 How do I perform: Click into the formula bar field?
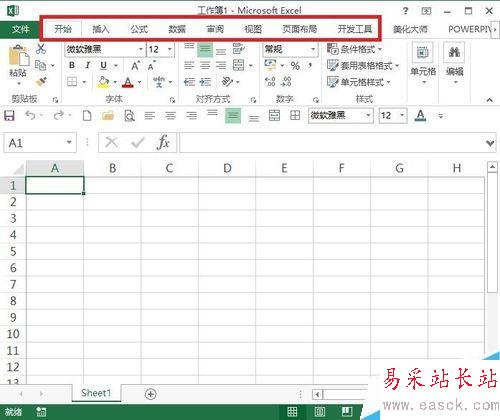(331, 143)
